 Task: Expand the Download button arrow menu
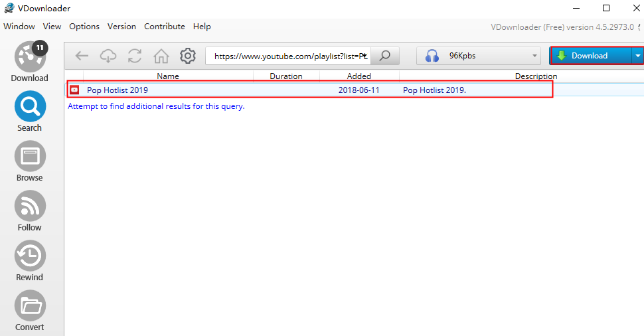[x=638, y=56]
